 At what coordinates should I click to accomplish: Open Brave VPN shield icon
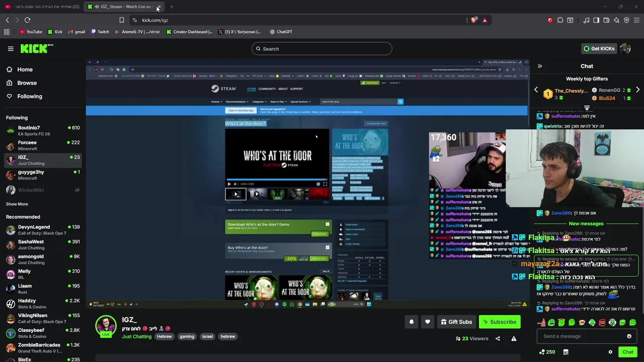pyautogui.click(x=626, y=20)
